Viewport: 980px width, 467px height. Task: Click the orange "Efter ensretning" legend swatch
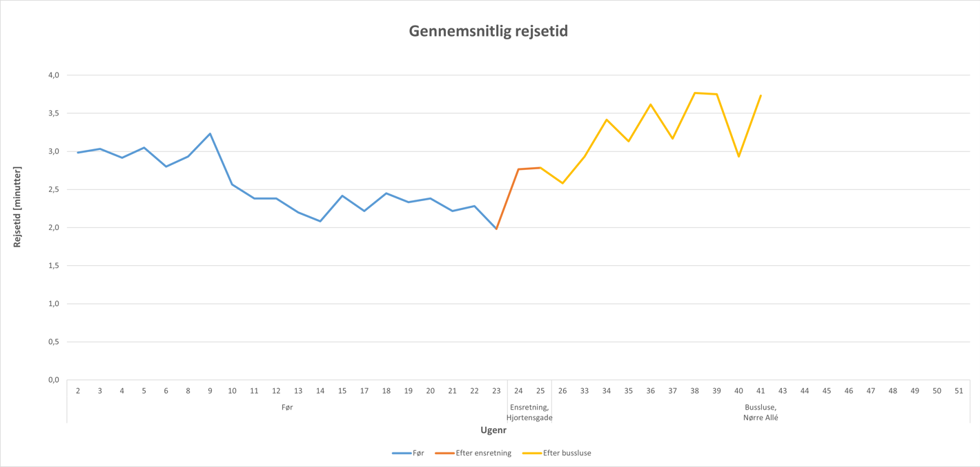coord(444,453)
